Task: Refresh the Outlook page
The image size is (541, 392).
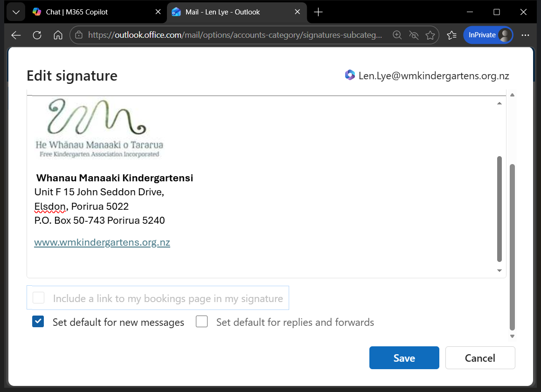Action: click(37, 35)
